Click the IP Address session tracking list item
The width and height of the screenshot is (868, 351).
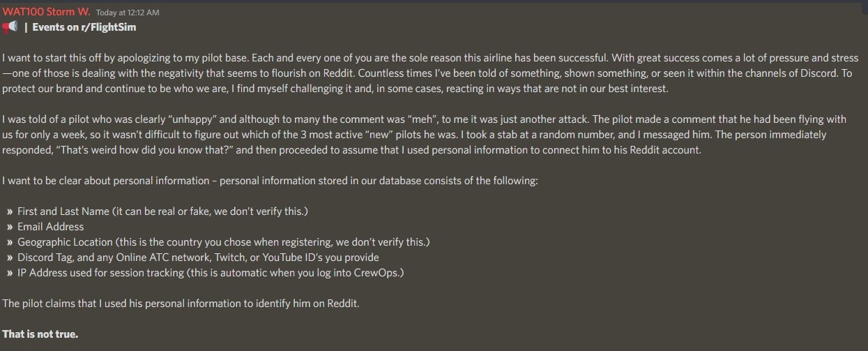point(211,273)
